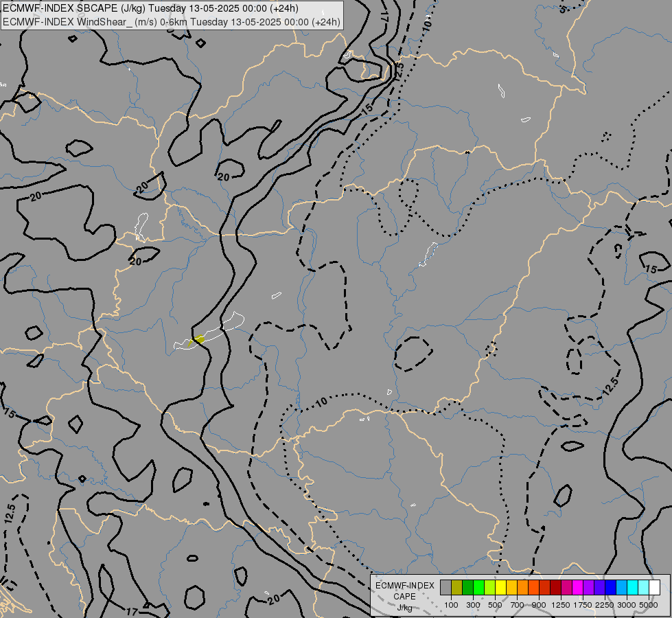Click the ECMWF-INDEX legend heading
This screenshot has height=618, width=672.
[404, 586]
